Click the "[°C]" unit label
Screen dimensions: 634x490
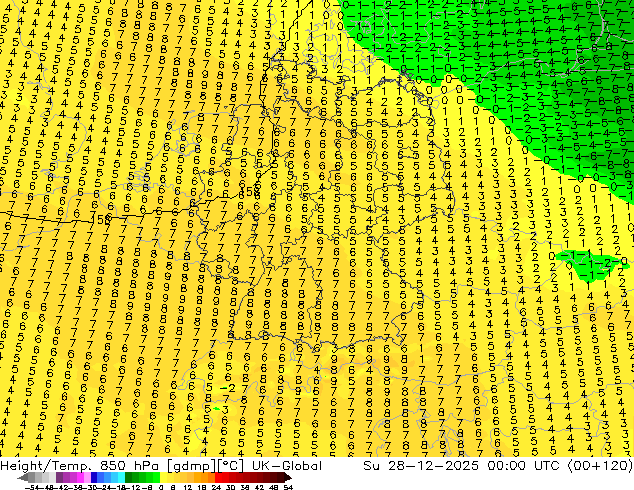pos(231,466)
